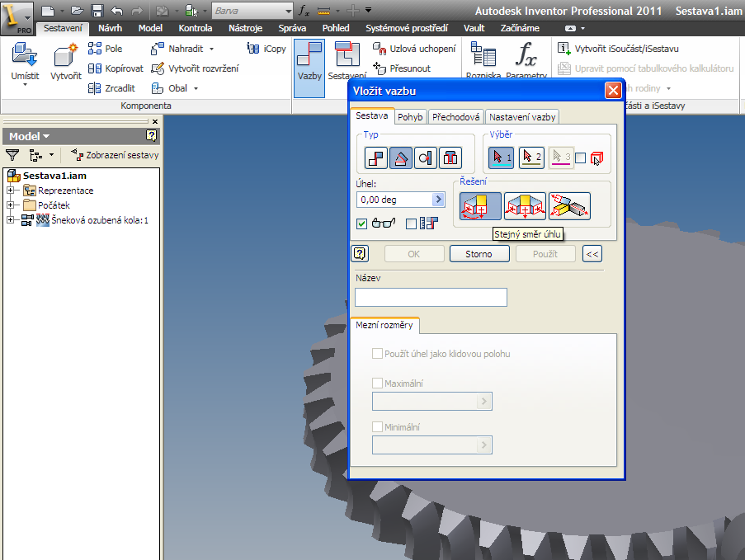Expand Šneková ozubená kola:1 node
Image resolution: width=745 pixels, height=560 pixels.
point(11,220)
